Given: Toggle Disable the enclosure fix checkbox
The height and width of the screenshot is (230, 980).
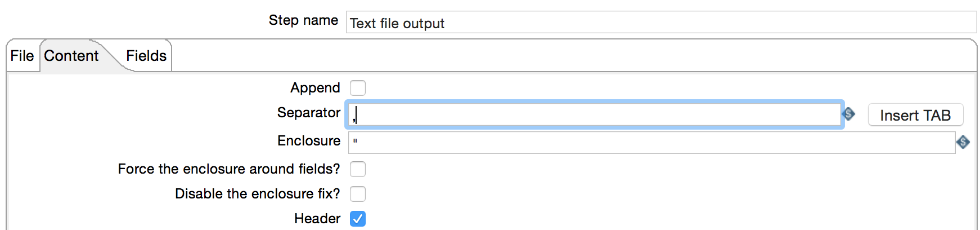Looking at the screenshot, I should (358, 194).
